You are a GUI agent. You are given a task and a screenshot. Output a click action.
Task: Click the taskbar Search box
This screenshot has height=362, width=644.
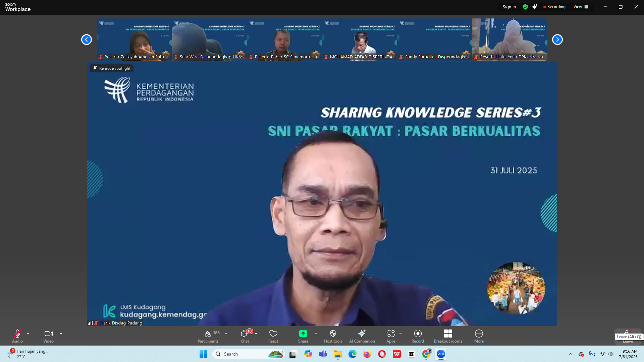[249, 354]
